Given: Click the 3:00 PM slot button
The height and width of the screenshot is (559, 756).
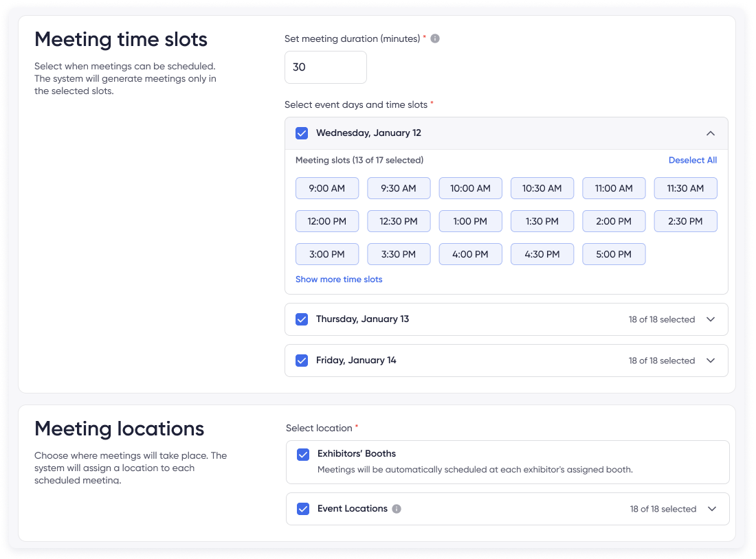Looking at the screenshot, I should (327, 254).
